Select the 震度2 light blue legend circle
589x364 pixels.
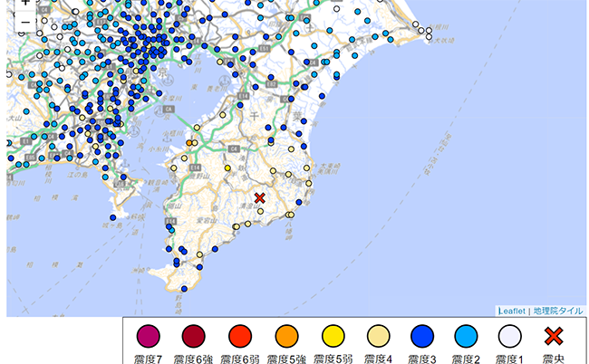(x=467, y=337)
